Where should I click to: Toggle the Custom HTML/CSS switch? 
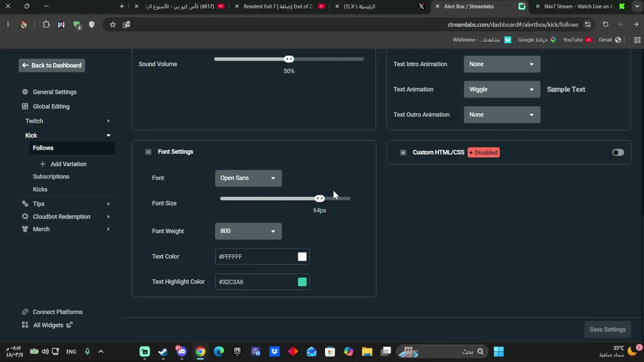pyautogui.click(x=618, y=152)
